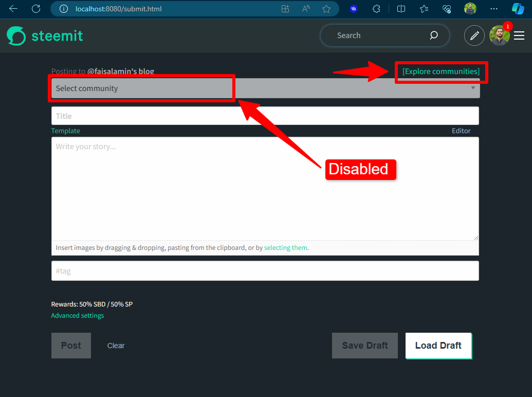
Task: Add page to favorites with star icon
Action: [x=326, y=9]
